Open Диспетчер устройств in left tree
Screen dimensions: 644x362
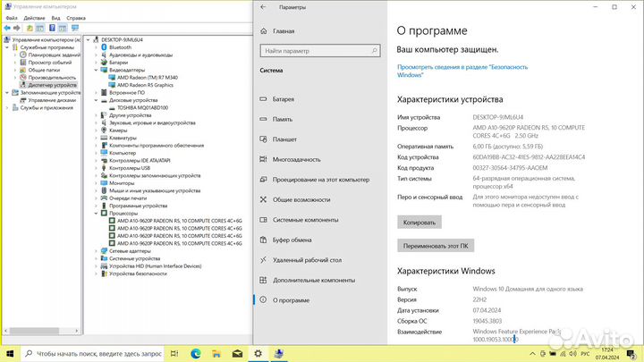click(52, 85)
